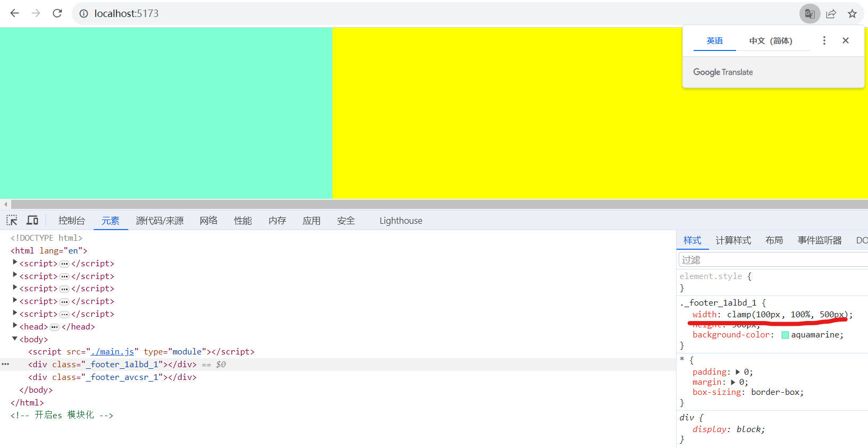Toggle the device toolbar emulation icon
Viewport: 868px width, 448px height.
tap(32, 220)
